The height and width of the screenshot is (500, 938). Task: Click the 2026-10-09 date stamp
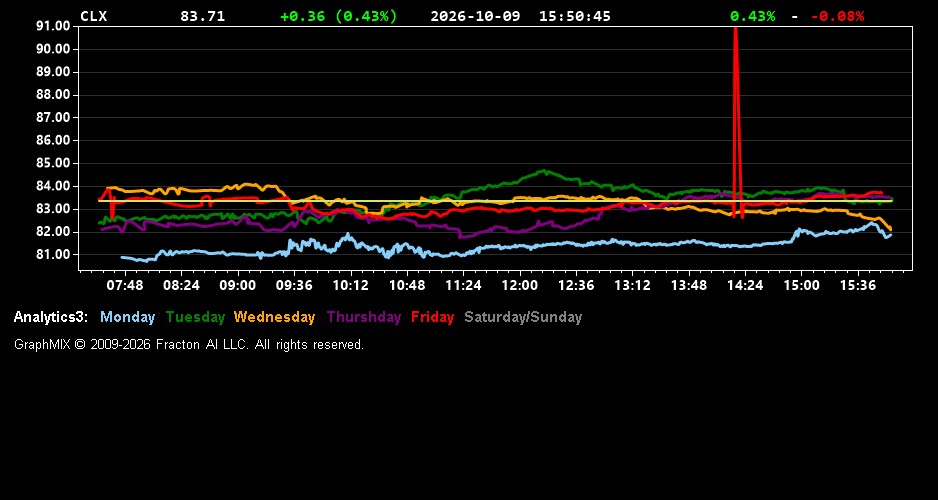click(476, 16)
